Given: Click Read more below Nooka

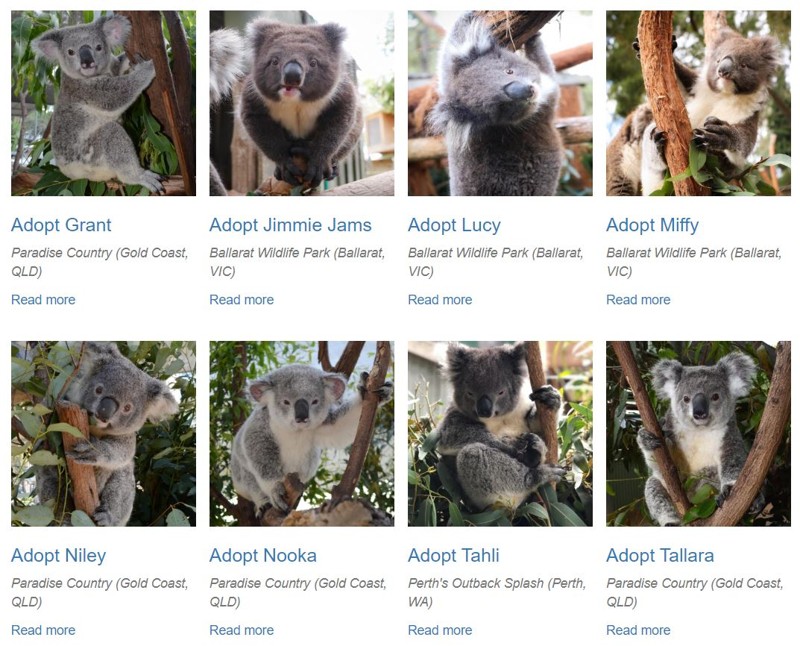Looking at the screenshot, I should (241, 630).
